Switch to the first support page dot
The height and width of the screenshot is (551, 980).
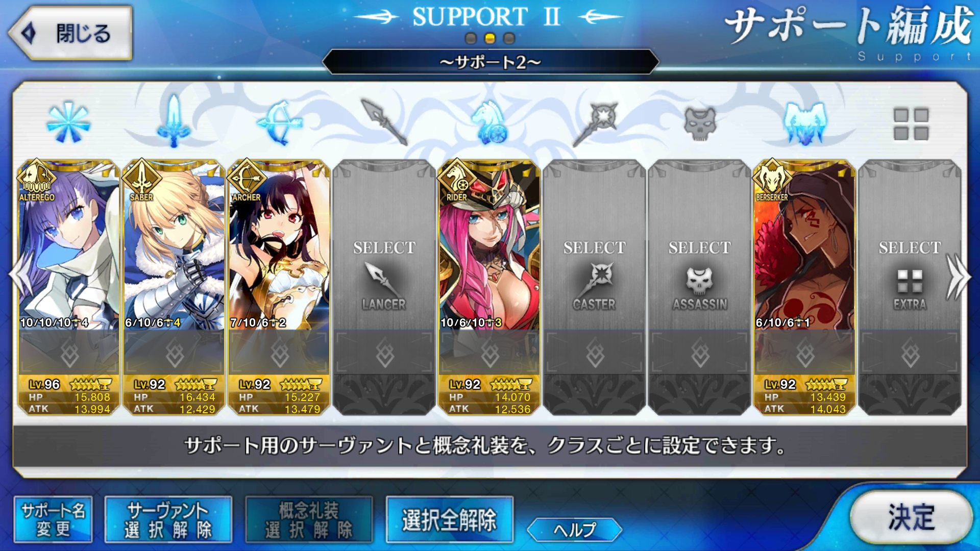471,38
